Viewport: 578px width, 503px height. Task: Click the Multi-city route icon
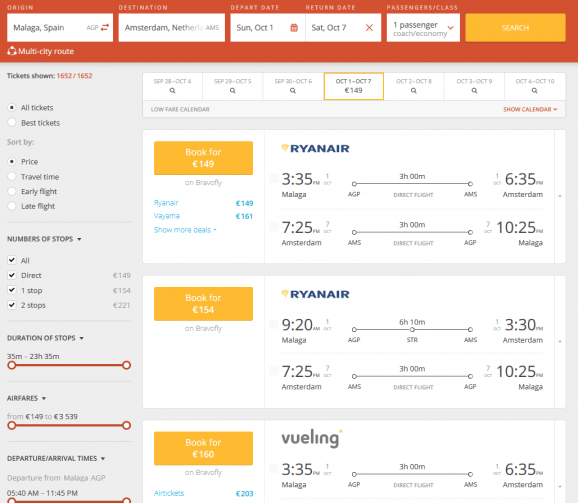(x=12, y=51)
